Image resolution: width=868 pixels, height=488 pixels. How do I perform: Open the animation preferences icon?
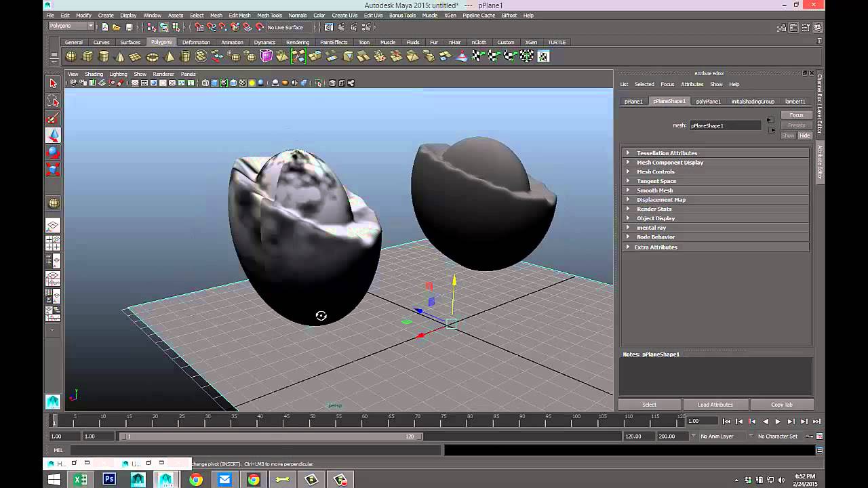pos(819,436)
